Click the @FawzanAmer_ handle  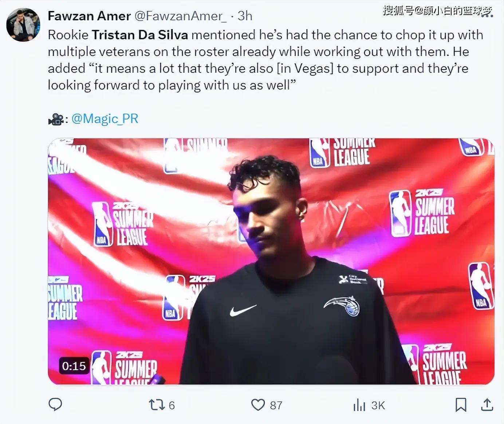tap(181, 16)
